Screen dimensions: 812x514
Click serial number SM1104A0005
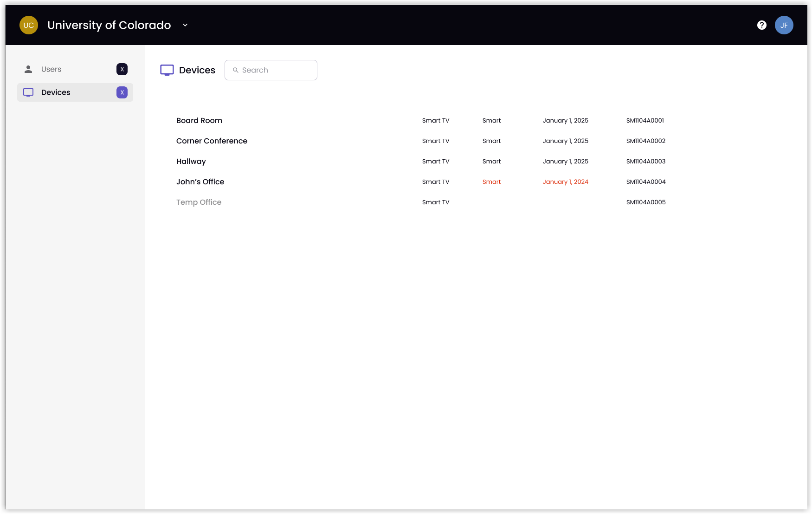(x=646, y=202)
